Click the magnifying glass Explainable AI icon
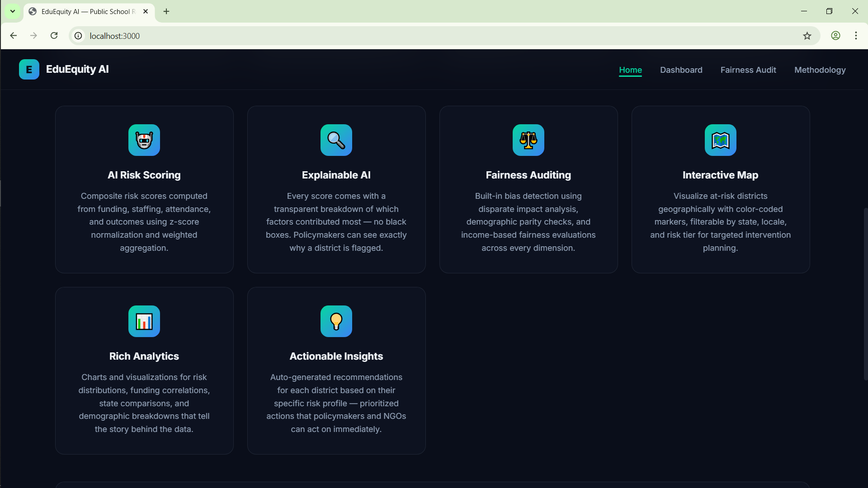 click(x=336, y=140)
